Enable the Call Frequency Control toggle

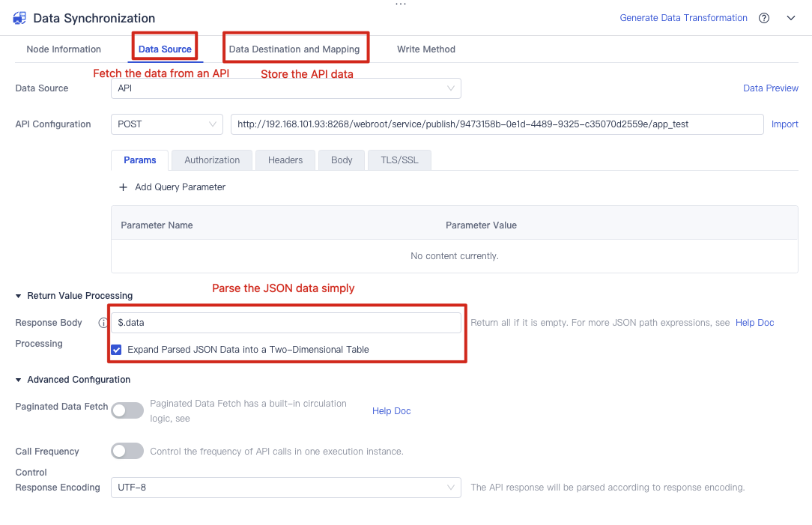(127, 451)
